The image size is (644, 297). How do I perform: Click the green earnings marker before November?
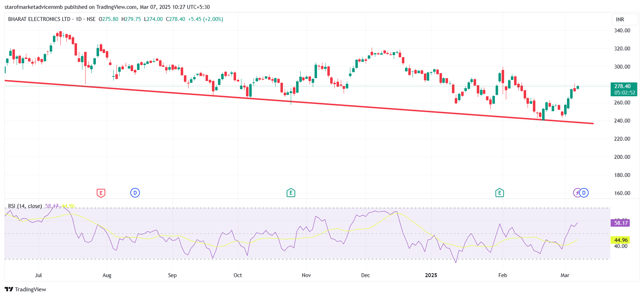click(x=291, y=193)
